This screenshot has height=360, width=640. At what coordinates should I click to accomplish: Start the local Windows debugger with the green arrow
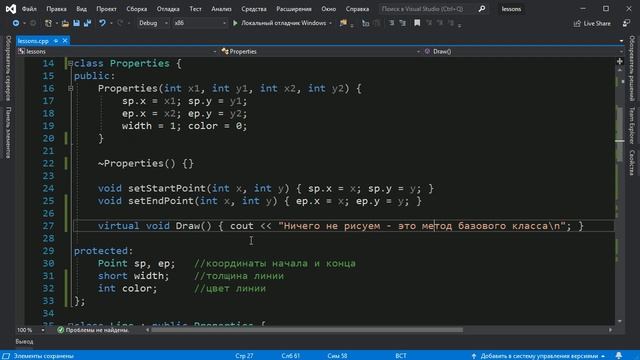click(235, 23)
